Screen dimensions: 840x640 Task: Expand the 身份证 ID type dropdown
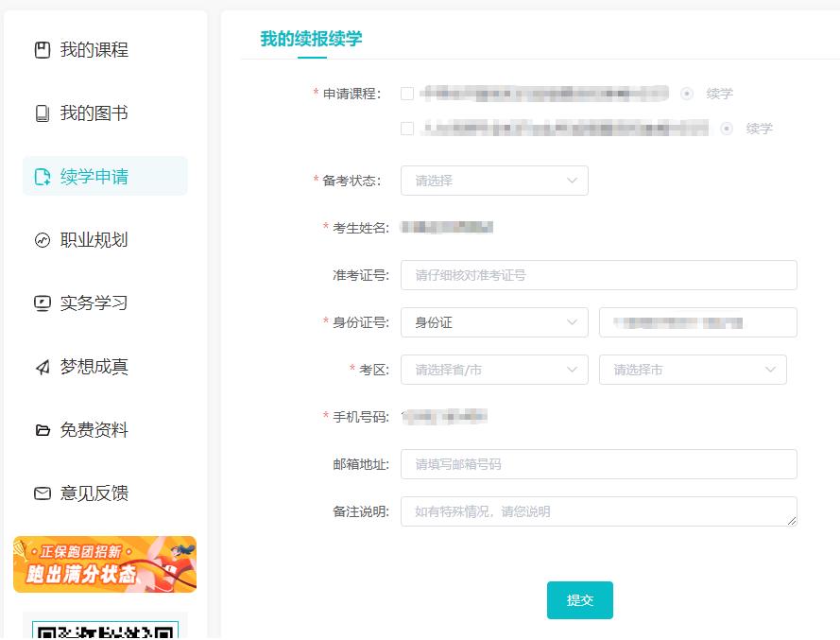[x=494, y=322]
